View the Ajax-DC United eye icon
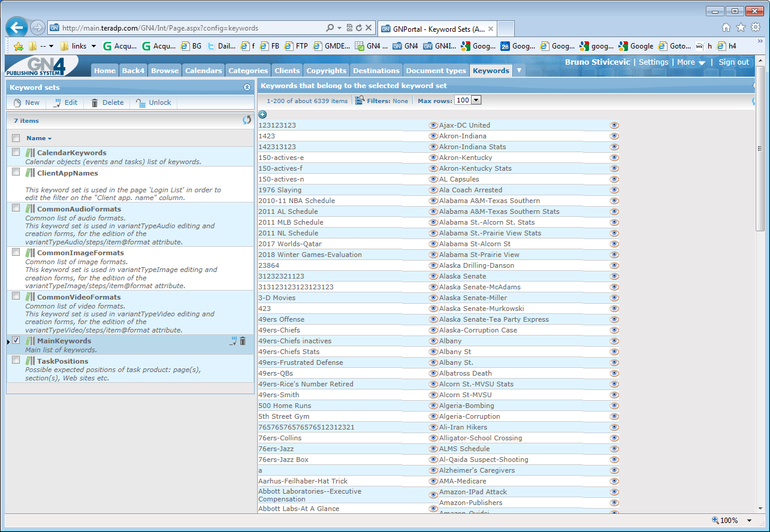This screenshot has height=532, width=770. pos(614,125)
